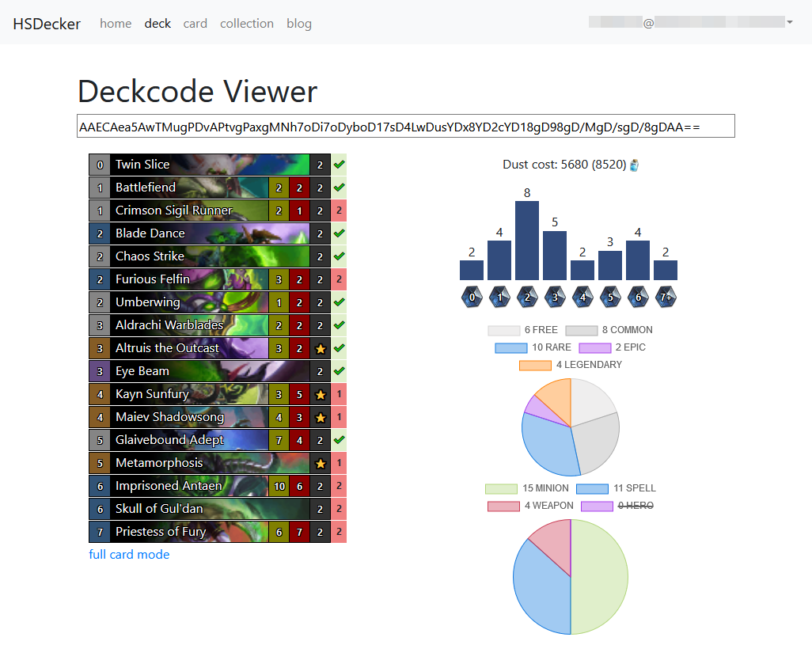The width and height of the screenshot is (812, 660).
Task: Open the blog nav item
Action: pos(299,23)
